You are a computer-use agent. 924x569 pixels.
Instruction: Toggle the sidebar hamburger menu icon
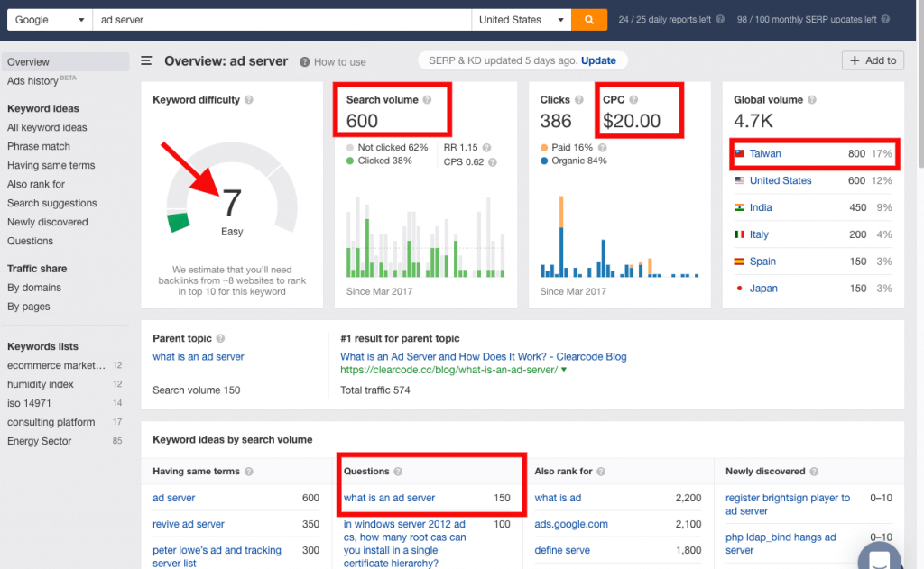(147, 60)
